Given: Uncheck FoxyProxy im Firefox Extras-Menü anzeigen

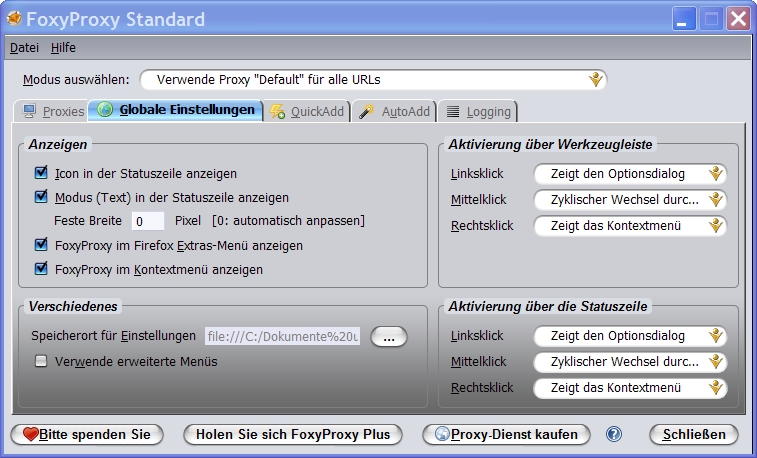Looking at the screenshot, I should point(42,245).
